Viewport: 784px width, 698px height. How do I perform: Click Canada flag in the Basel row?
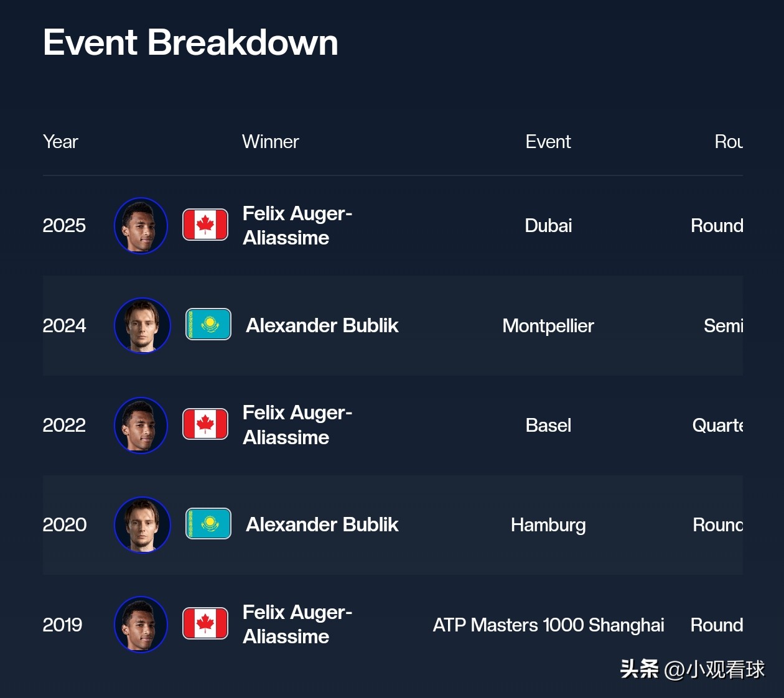pyautogui.click(x=205, y=424)
